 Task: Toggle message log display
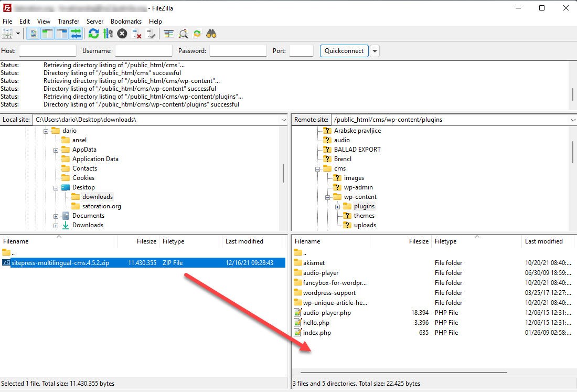click(x=33, y=34)
